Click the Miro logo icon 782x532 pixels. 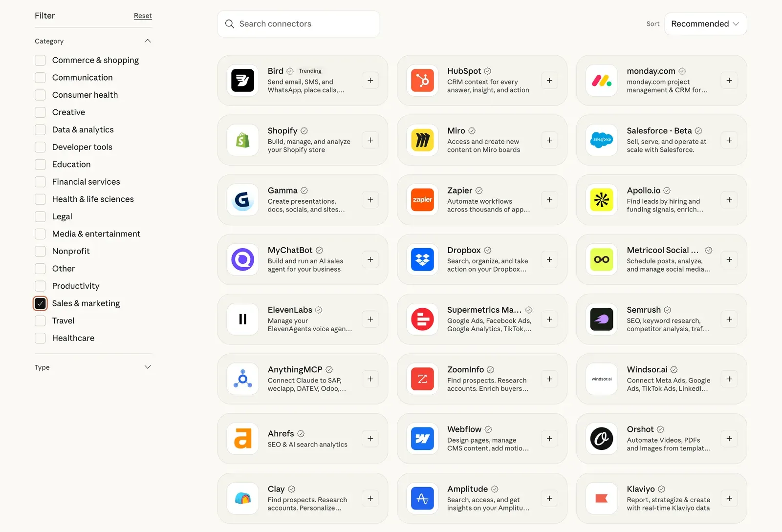coord(422,140)
